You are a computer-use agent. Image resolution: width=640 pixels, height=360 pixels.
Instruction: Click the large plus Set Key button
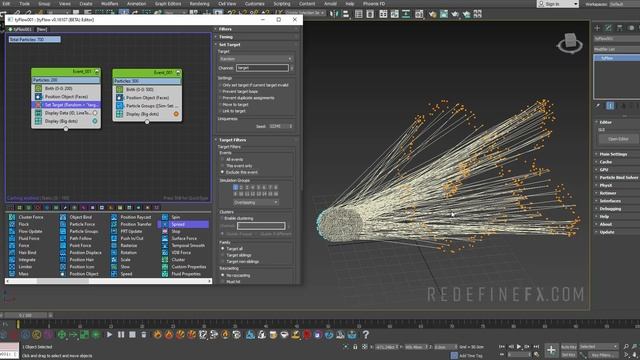(551, 350)
